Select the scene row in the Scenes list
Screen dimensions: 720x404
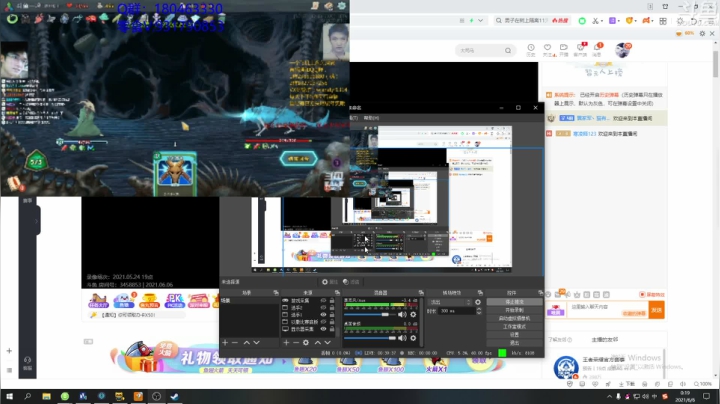pos(250,301)
